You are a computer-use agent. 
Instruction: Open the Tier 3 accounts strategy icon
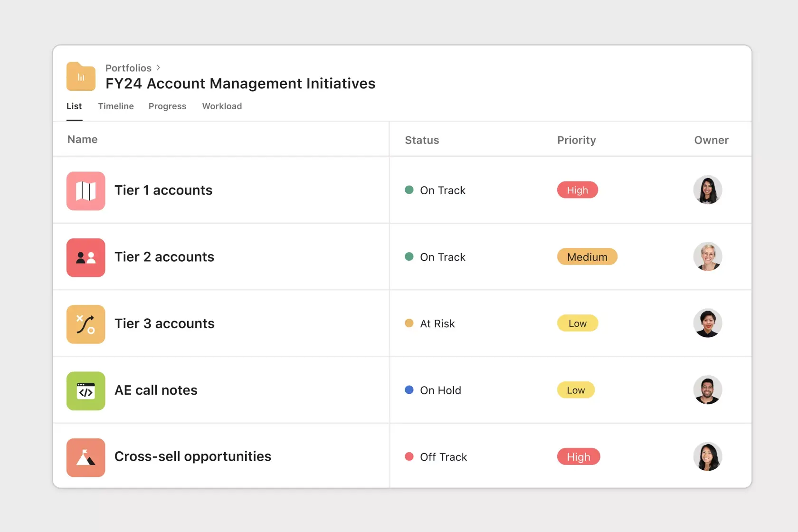(85, 324)
